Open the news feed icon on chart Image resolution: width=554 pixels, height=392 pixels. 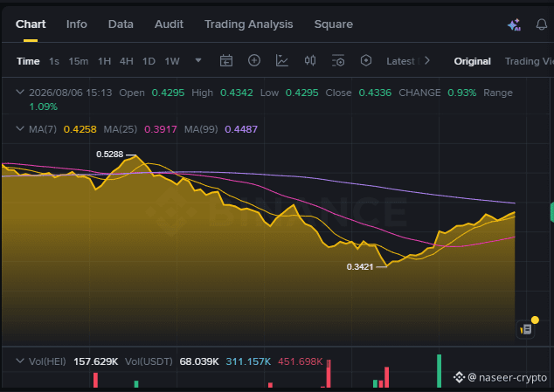click(526, 329)
